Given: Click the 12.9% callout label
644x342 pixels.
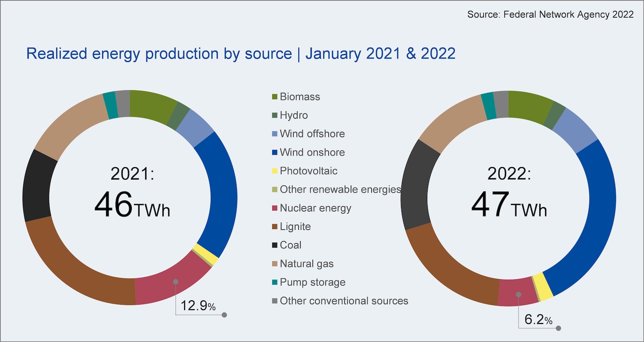Looking at the screenshot, I should coord(198,306).
